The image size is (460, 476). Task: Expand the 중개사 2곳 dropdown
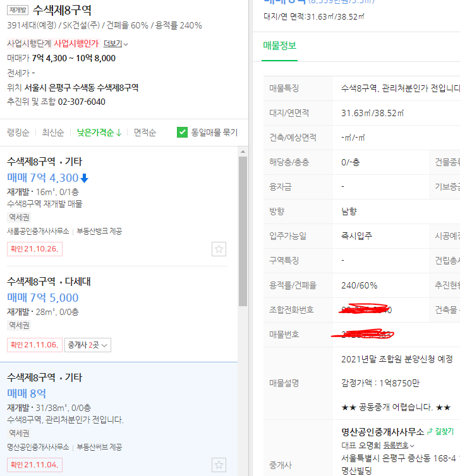pos(87,345)
